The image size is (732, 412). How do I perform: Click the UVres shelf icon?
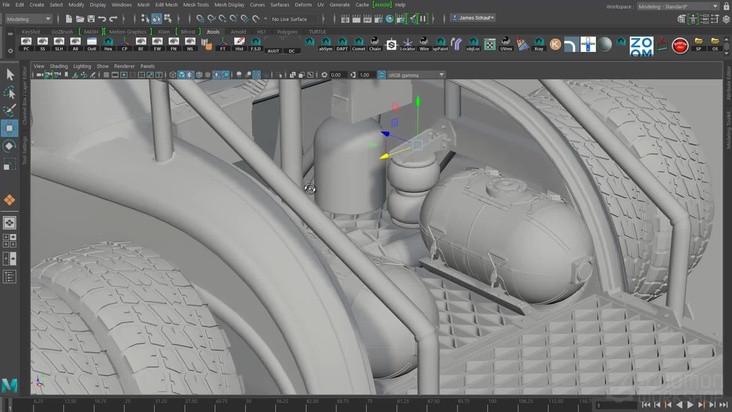point(506,44)
